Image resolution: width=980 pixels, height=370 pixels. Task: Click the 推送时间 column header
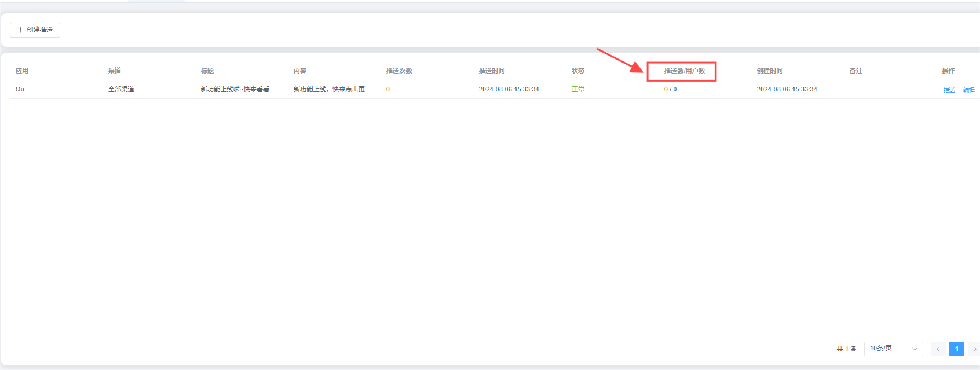(491, 71)
